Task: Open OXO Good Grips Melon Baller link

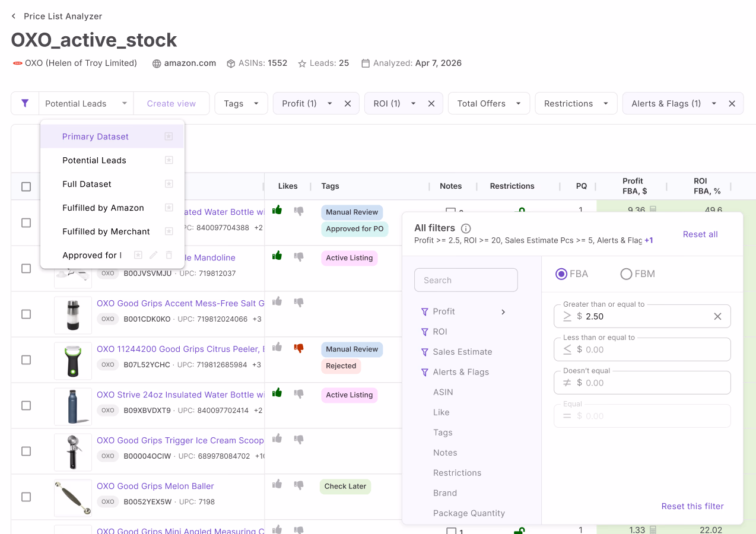Action: (155, 486)
